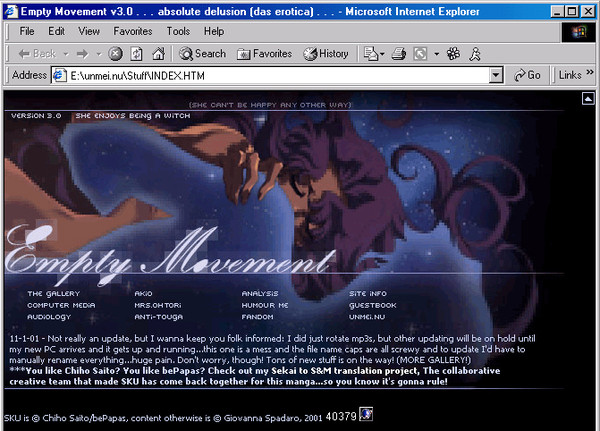600x431 pixels.
Task: Follow the Akio link
Action: click(x=143, y=294)
